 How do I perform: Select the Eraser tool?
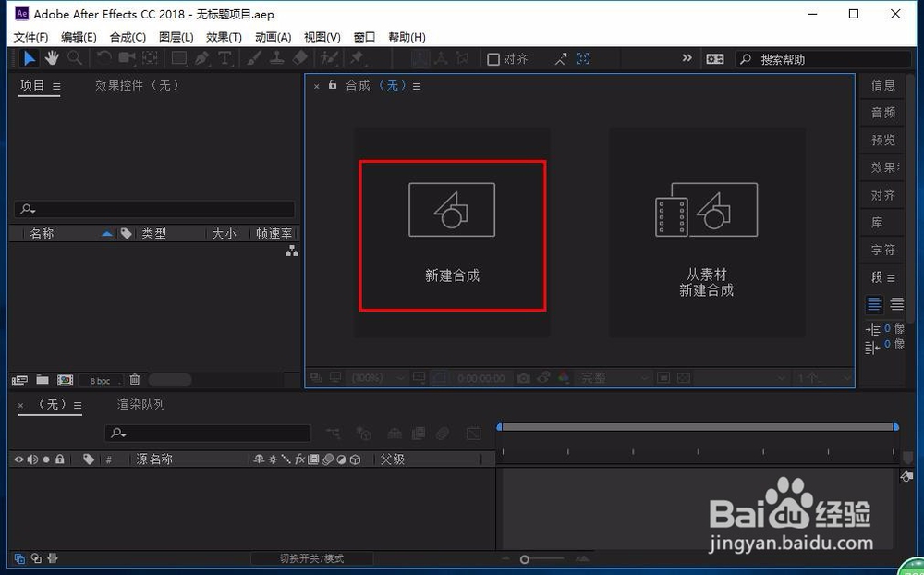(x=300, y=58)
